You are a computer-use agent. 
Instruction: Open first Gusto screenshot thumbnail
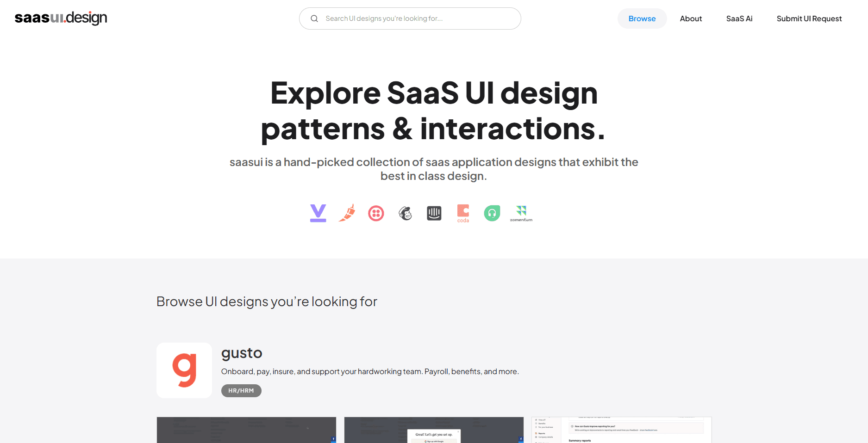click(x=246, y=430)
